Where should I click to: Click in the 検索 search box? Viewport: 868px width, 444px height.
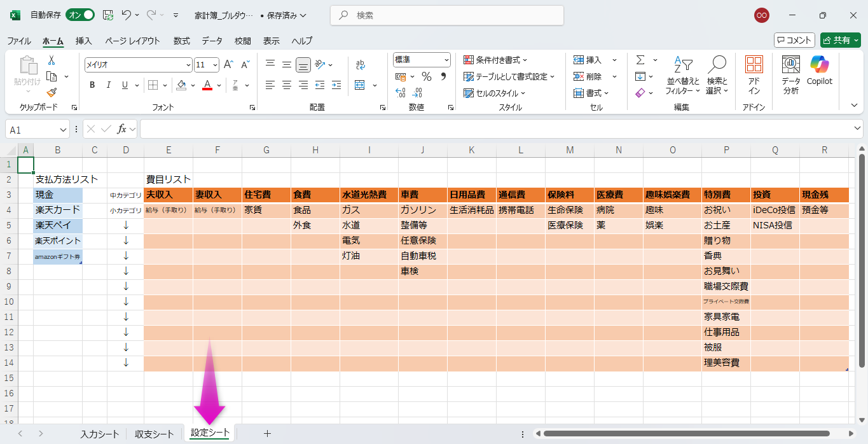(446, 15)
